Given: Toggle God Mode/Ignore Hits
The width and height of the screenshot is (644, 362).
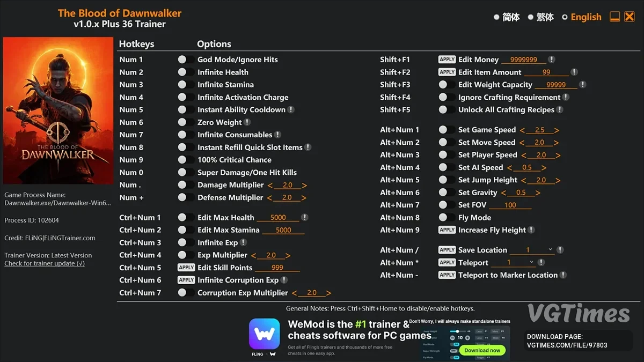Looking at the screenshot, I should (x=186, y=60).
